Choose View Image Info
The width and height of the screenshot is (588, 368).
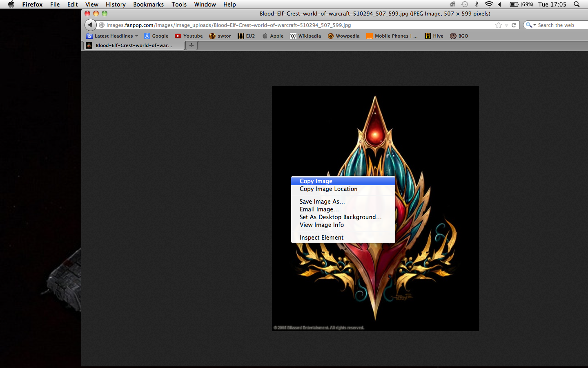click(x=343, y=225)
